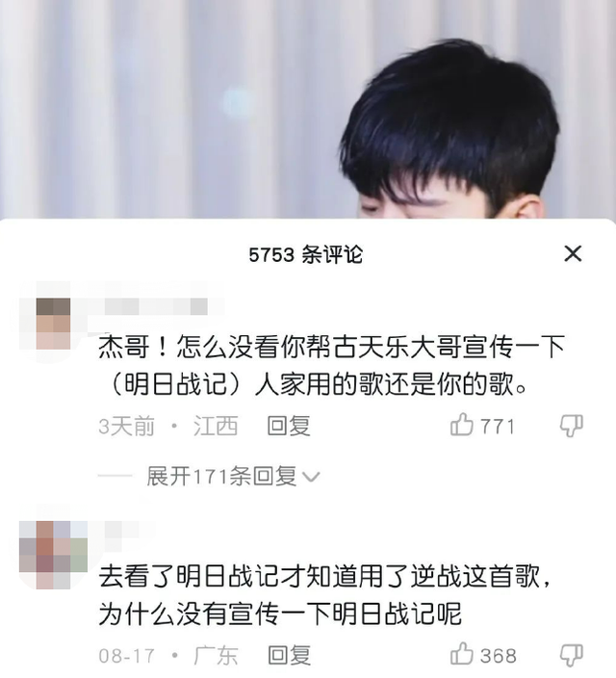This screenshot has width=616, height=678.
Task: Like the comment with 771 likes
Action: coord(462,424)
